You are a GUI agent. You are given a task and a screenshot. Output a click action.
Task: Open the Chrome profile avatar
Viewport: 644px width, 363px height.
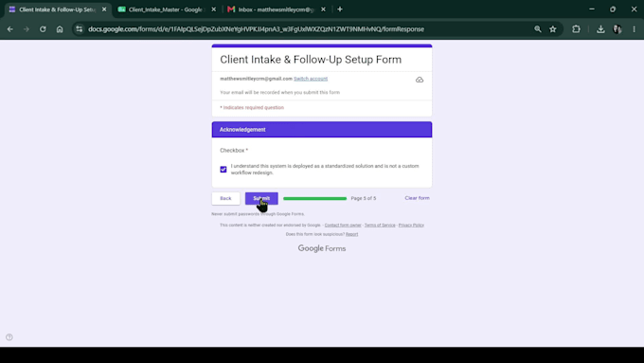click(x=617, y=29)
